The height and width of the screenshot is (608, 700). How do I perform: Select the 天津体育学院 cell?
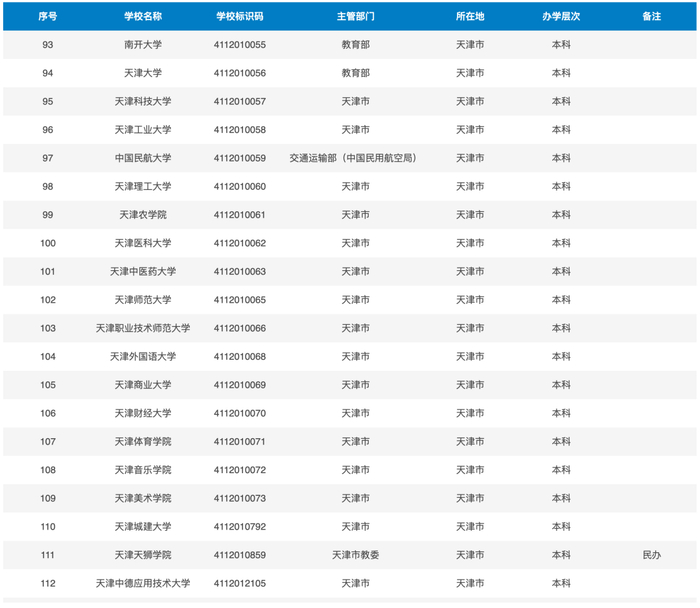click(x=143, y=441)
